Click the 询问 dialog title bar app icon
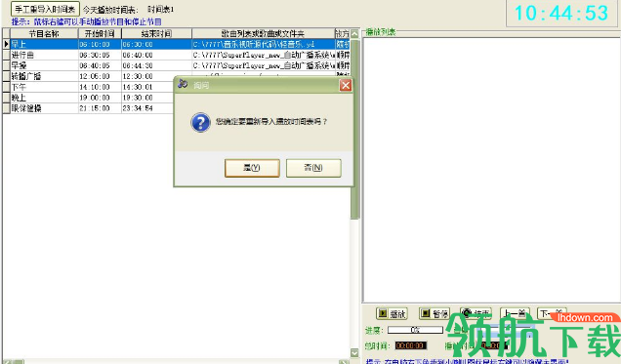This screenshot has width=621, height=364. pyautogui.click(x=183, y=84)
